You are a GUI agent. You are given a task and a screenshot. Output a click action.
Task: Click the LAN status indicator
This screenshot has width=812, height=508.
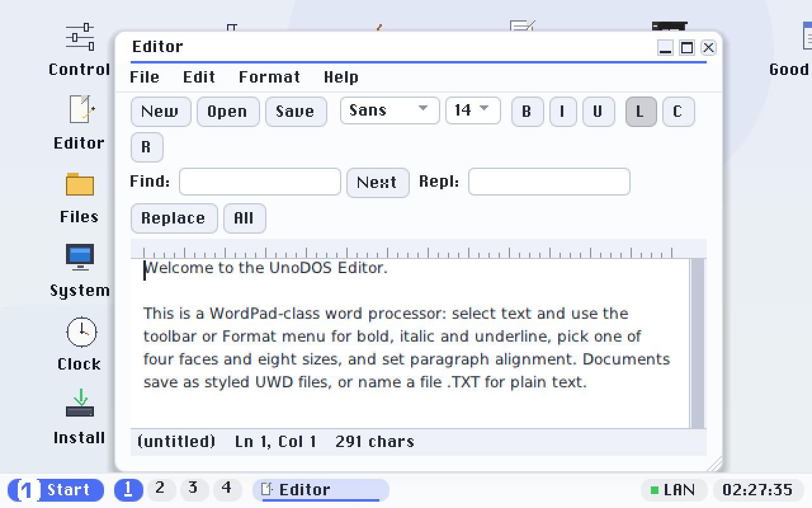(x=674, y=490)
